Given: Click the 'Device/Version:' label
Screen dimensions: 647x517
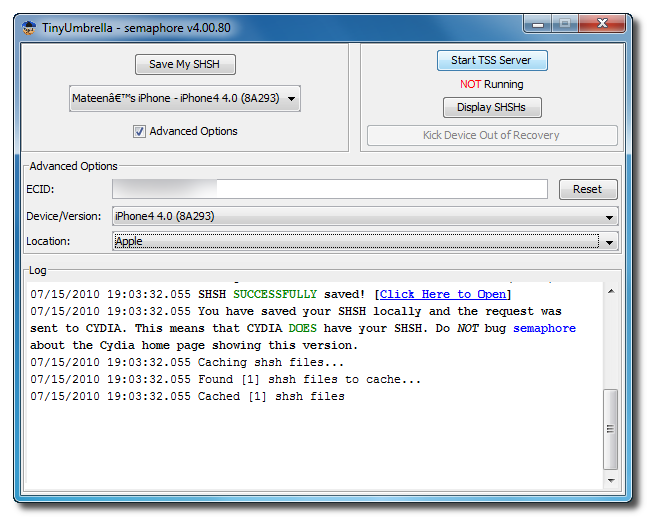Looking at the screenshot, I should point(64,216).
